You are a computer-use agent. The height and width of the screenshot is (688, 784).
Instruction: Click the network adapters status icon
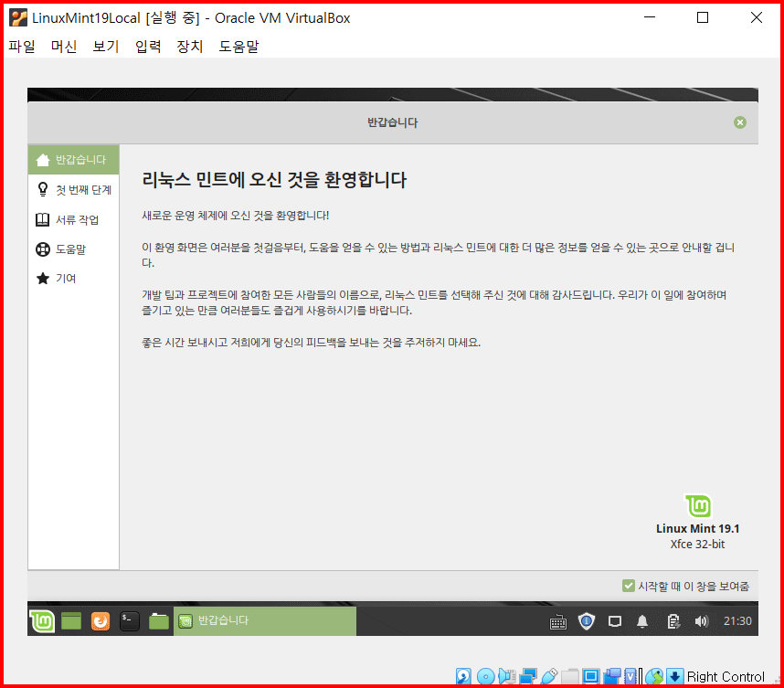pos(528,676)
